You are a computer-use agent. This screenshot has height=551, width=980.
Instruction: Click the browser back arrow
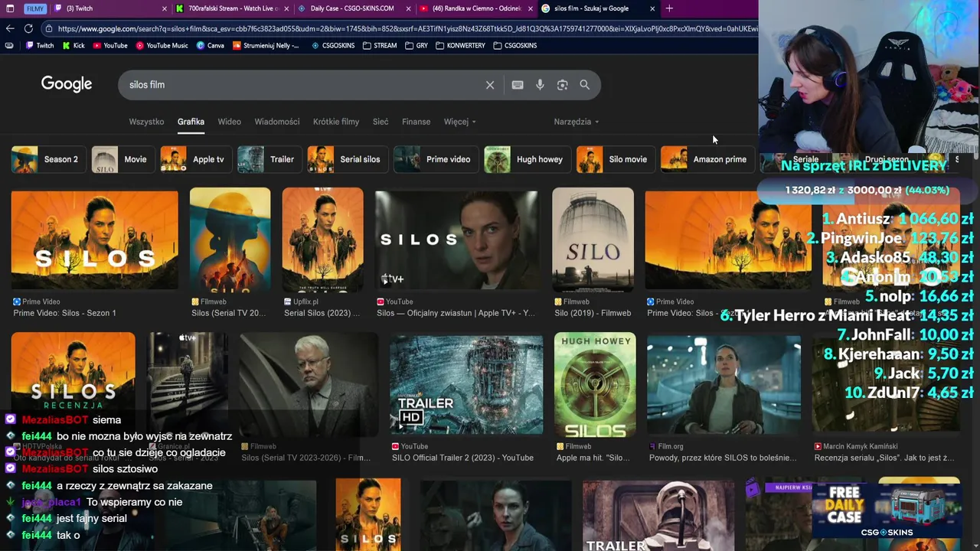point(10,28)
